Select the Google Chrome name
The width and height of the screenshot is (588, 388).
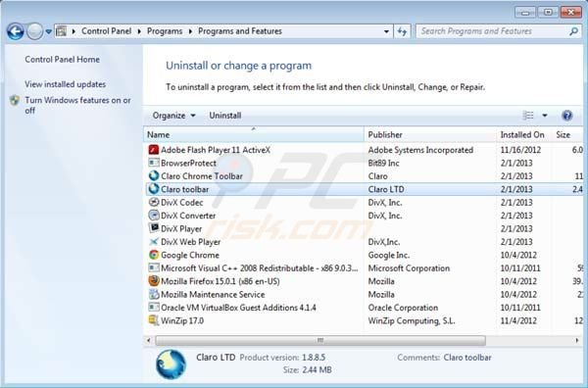(x=190, y=255)
